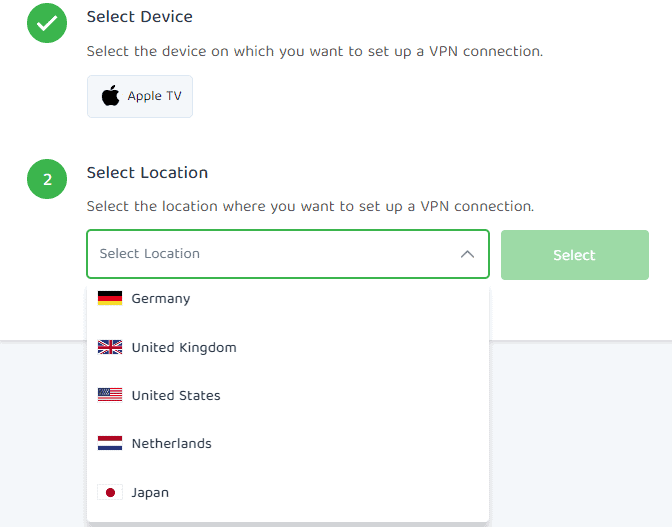Select Japan from the dropdown list
Image resolution: width=672 pixels, height=527 pixels.
[x=150, y=492]
